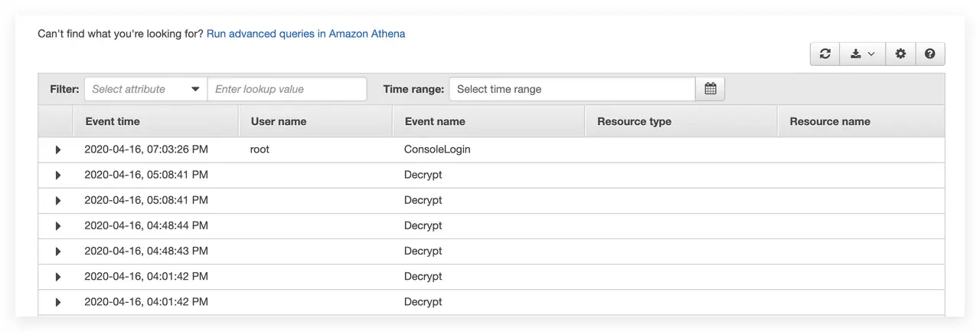Sort by the Event time column
980x332 pixels.
113,121
